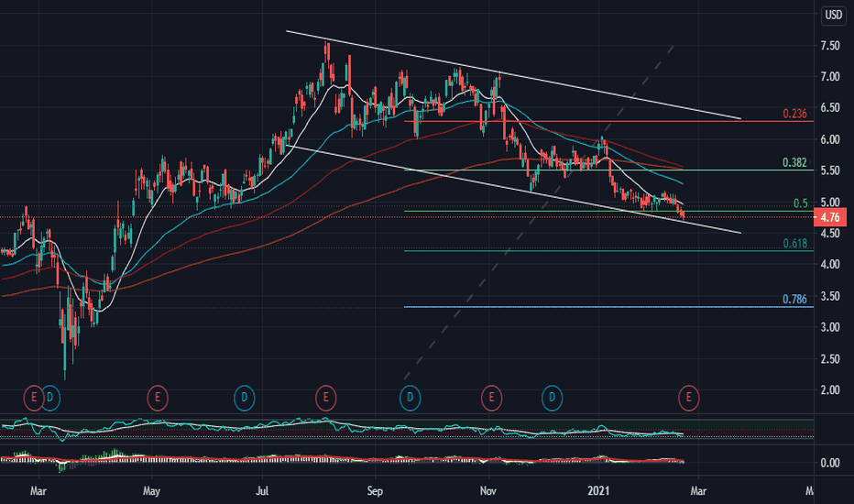Click the dividend D marker right after the first Mar label
The image size is (854, 504).
click(x=50, y=399)
